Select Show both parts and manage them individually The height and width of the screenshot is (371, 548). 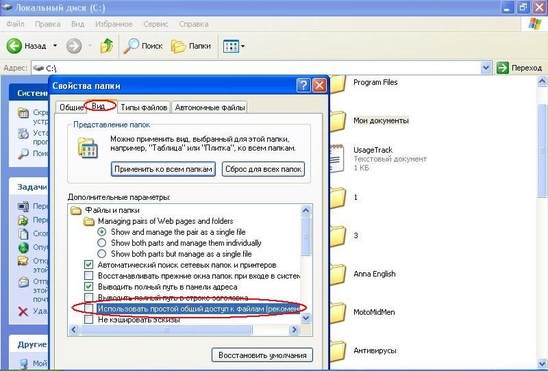click(x=102, y=242)
